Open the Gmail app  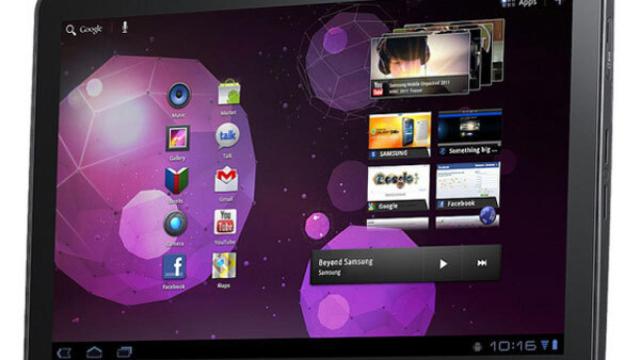click(227, 179)
